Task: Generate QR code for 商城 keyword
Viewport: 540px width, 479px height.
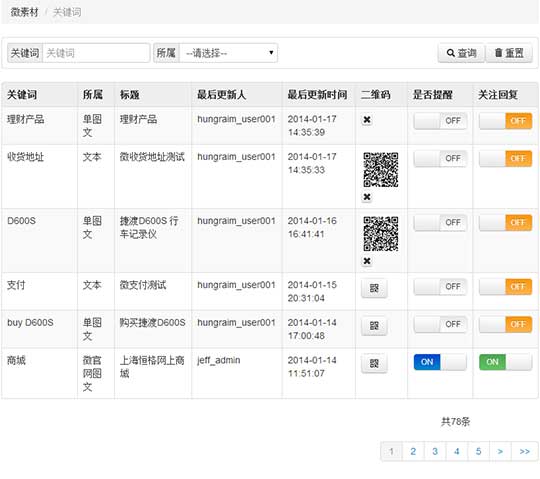Action: pyautogui.click(x=374, y=363)
